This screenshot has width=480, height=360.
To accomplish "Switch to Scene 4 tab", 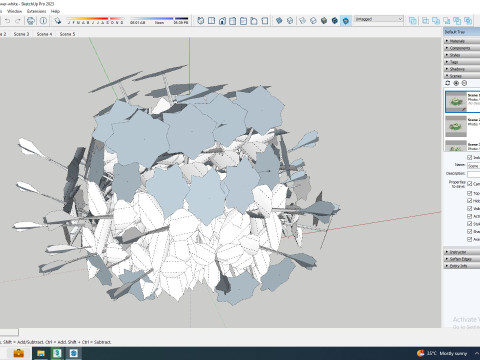I will (x=44, y=34).
